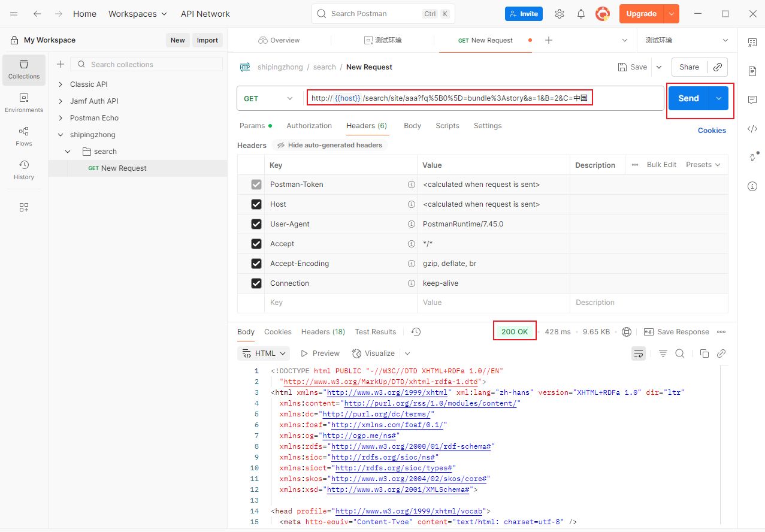Click the notifications bell icon

(x=580, y=14)
